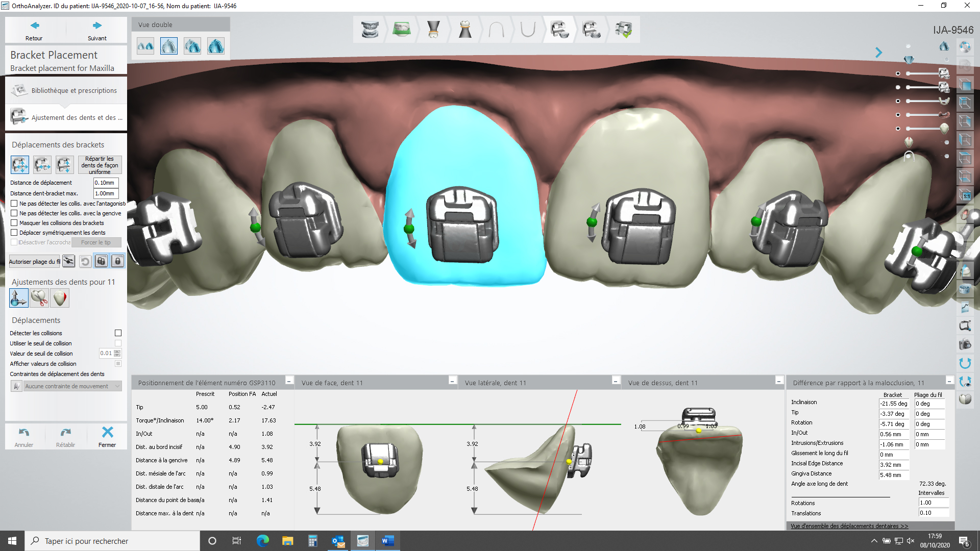980x551 pixels.
Task: Choose the first Vue double layout icon
Action: (145, 46)
